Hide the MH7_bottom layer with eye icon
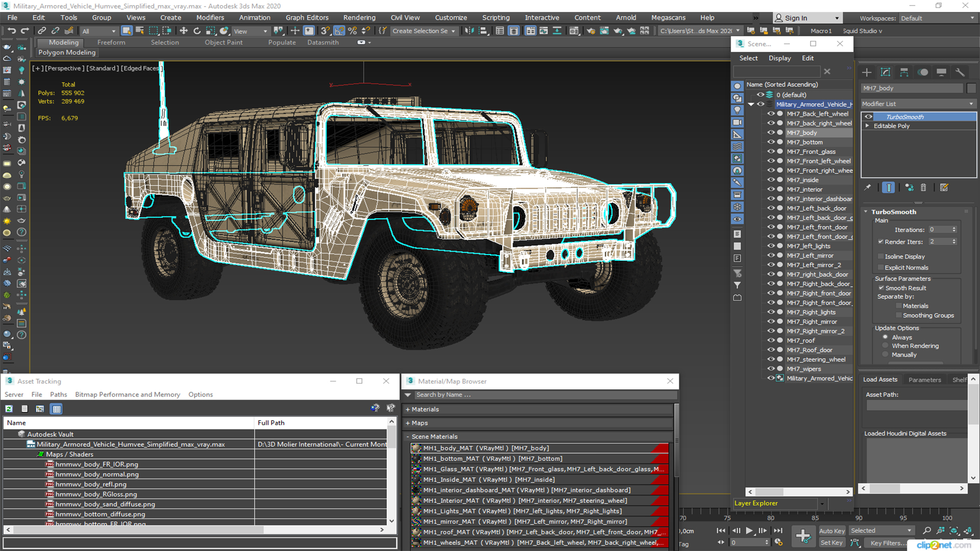This screenshot has height=551, width=980. coord(771,142)
